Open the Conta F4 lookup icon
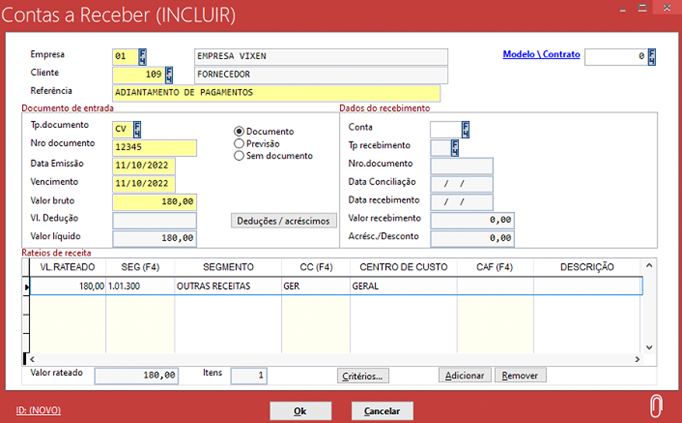The width and height of the screenshot is (682, 423). (465, 128)
